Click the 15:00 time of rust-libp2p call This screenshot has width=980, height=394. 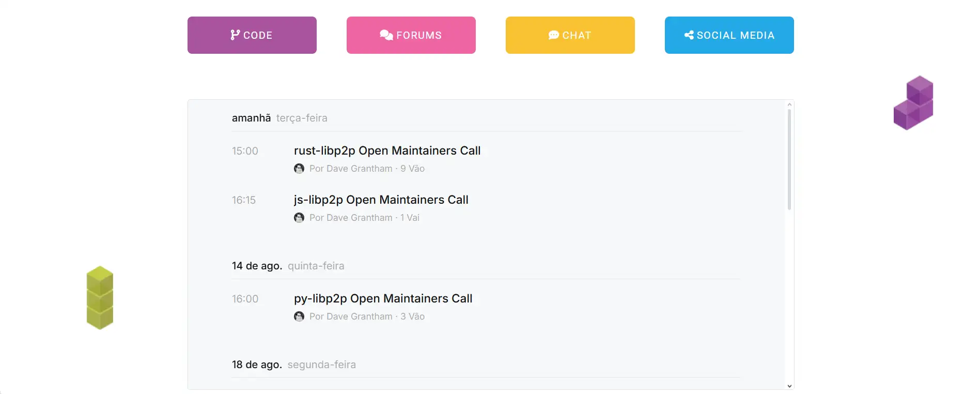click(x=245, y=151)
